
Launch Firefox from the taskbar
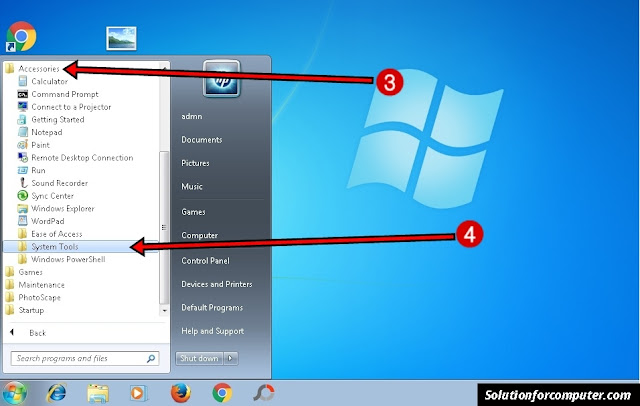pos(180,393)
